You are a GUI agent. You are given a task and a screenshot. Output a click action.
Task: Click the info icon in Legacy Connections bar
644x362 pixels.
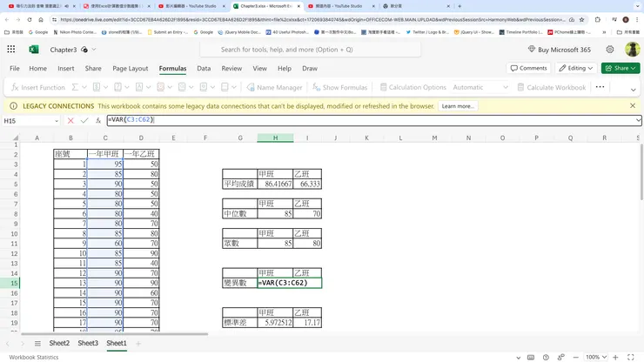pos(14,106)
